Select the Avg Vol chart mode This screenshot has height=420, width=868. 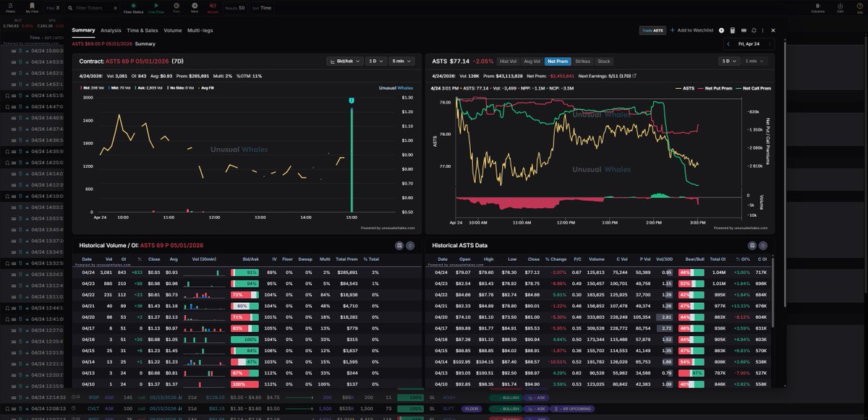(532, 61)
